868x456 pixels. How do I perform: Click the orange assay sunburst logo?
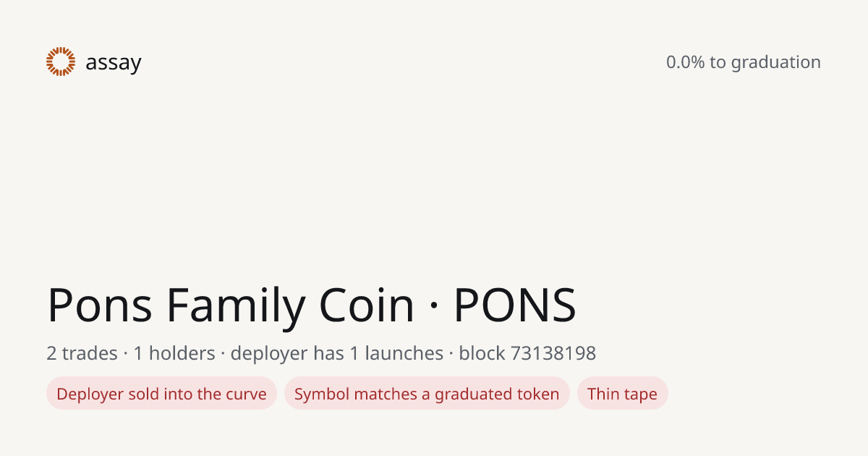tap(61, 62)
